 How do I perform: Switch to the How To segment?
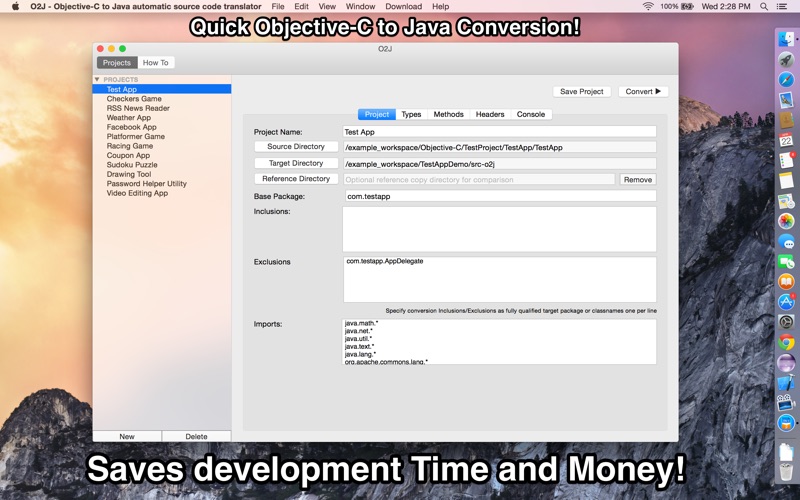point(156,63)
